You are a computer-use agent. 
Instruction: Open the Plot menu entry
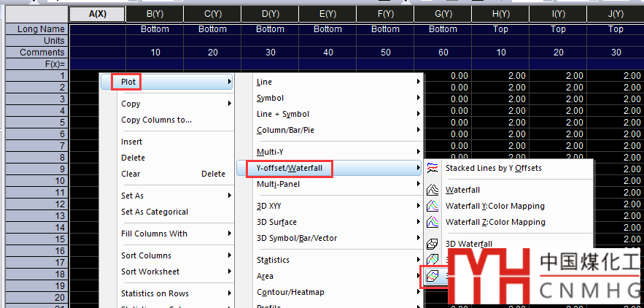point(167,82)
